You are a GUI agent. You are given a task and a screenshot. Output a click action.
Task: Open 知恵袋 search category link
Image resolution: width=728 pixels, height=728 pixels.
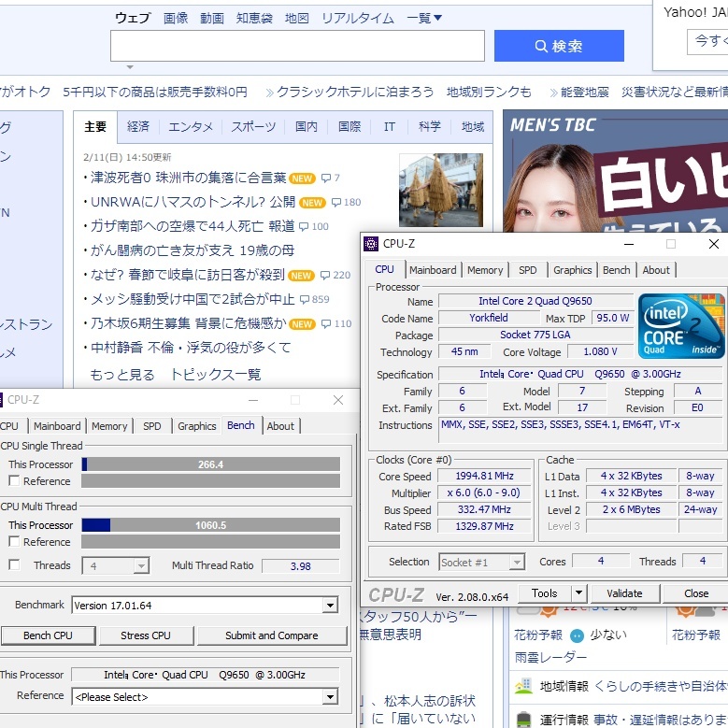(x=254, y=18)
